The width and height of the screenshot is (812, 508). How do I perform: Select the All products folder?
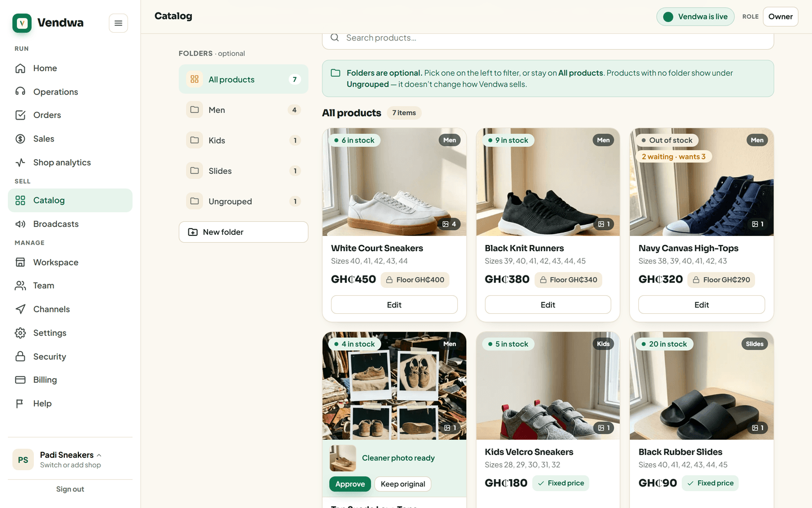pos(244,80)
